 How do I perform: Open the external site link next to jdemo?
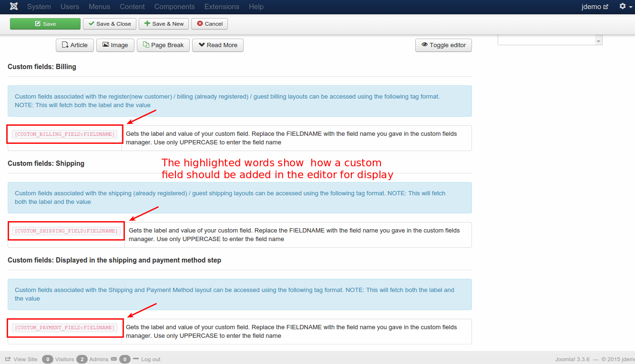pyautogui.click(x=606, y=7)
